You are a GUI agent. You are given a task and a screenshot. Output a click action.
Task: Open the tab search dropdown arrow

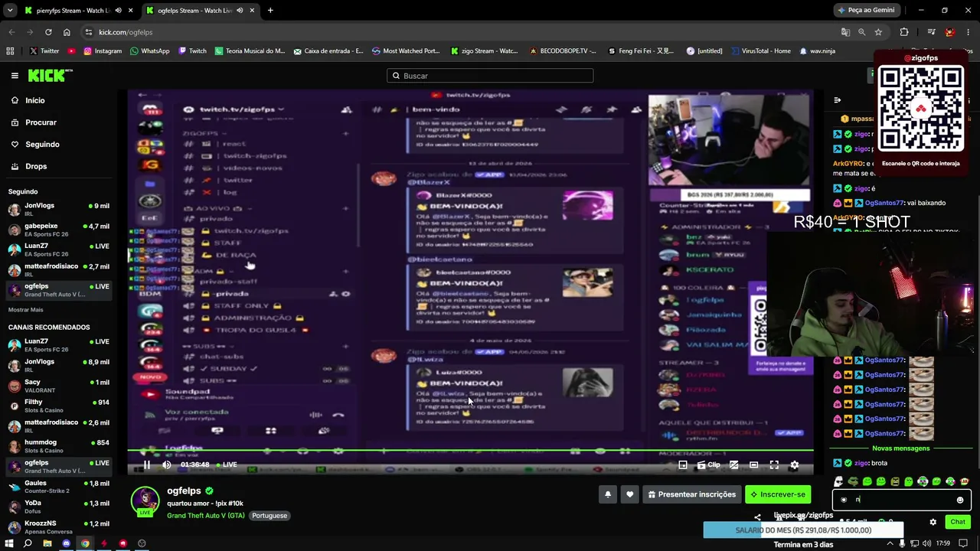10,11
